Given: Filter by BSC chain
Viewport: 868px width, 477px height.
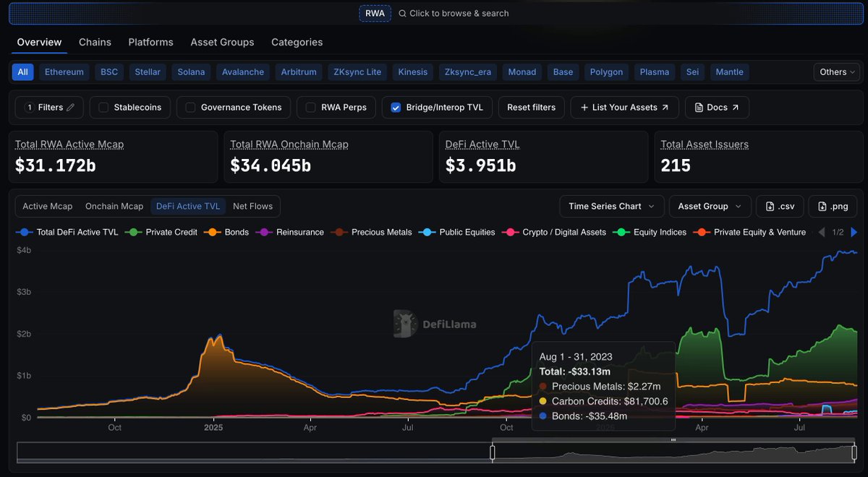Looking at the screenshot, I should pyautogui.click(x=109, y=72).
